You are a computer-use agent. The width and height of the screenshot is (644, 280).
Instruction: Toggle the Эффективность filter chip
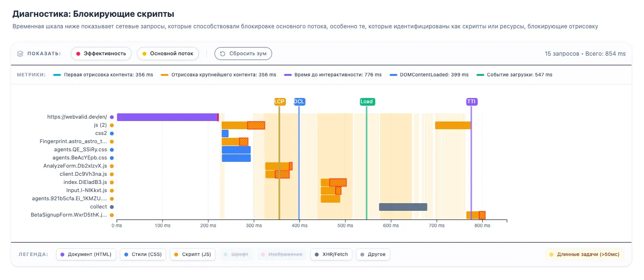(x=101, y=54)
